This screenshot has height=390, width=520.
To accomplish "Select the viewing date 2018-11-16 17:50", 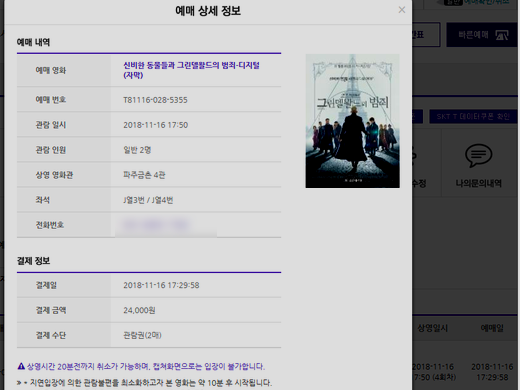I will coord(156,125).
